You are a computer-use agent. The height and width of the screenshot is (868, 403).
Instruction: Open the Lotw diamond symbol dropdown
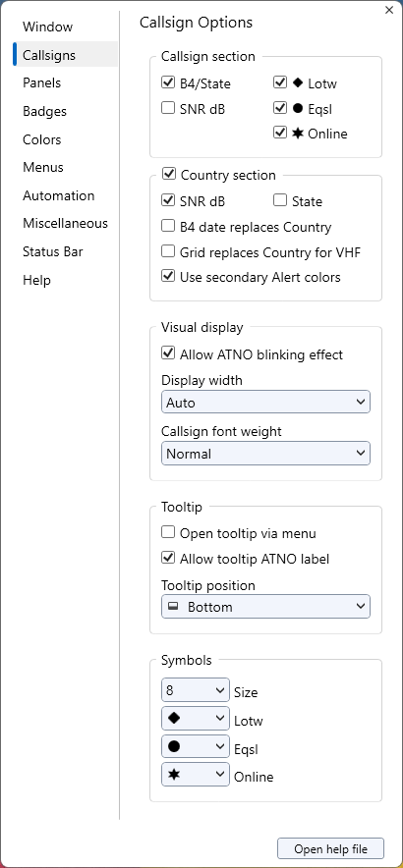tap(196, 719)
